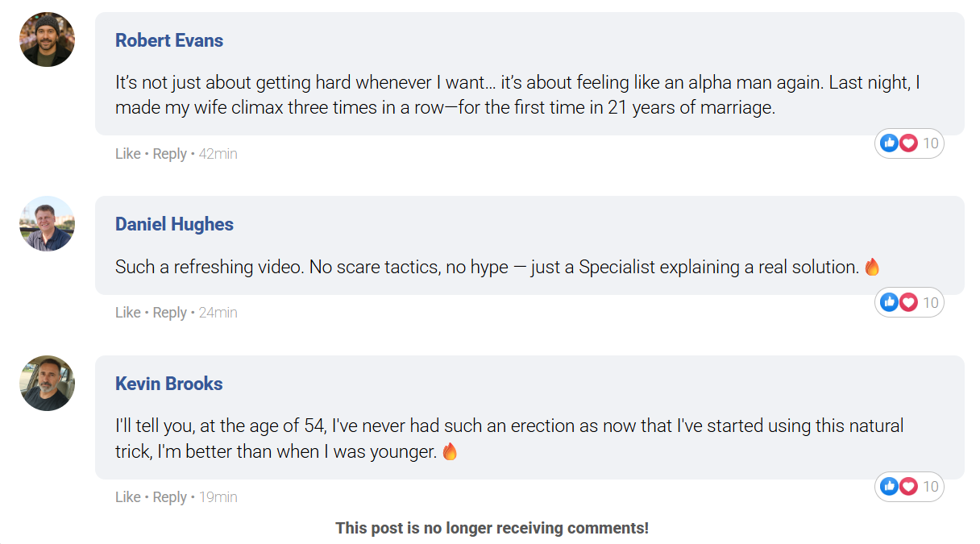Like Daniel Hughes' comment
This screenshot has height=544, width=980.
(127, 313)
